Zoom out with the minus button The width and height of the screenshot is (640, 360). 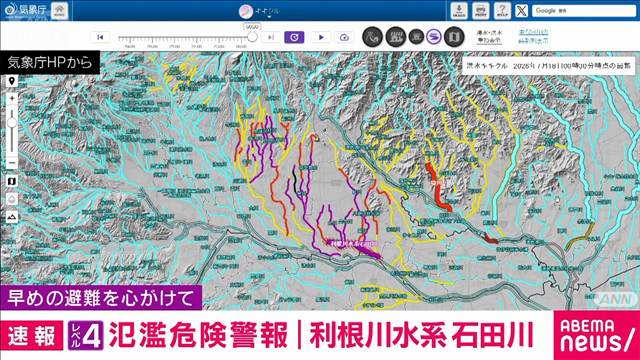pyautogui.click(x=12, y=162)
